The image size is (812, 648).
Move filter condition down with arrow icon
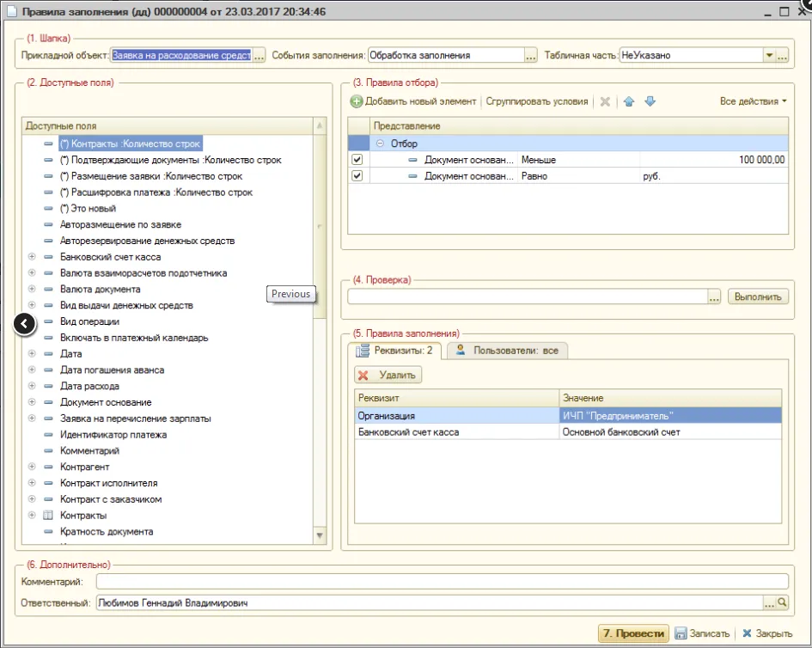click(x=650, y=101)
